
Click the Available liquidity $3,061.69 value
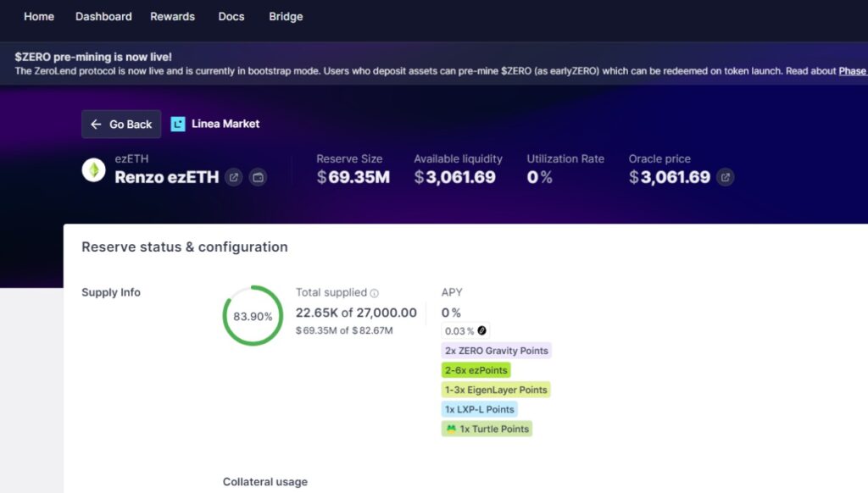click(455, 177)
